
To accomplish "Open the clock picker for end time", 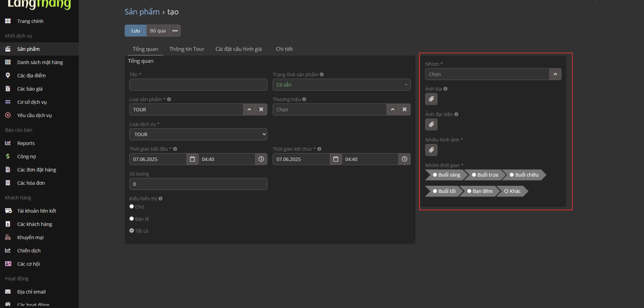I will [x=404, y=159].
